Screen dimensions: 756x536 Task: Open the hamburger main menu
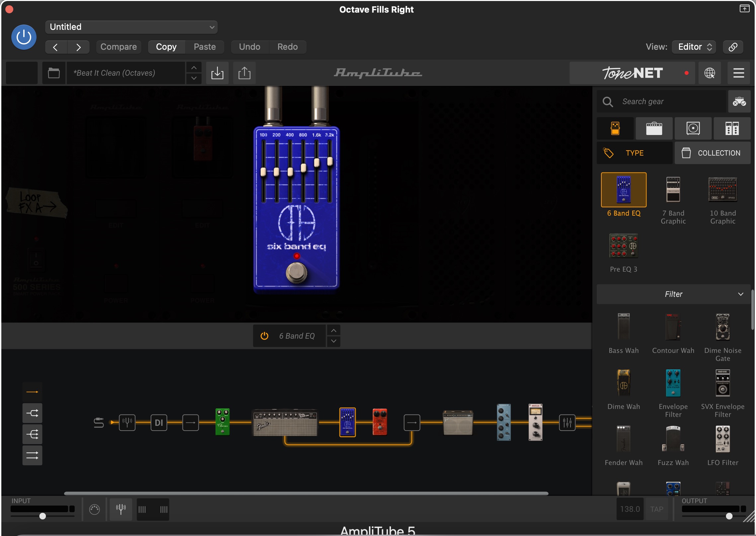pyautogui.click(x=738, y=73)
